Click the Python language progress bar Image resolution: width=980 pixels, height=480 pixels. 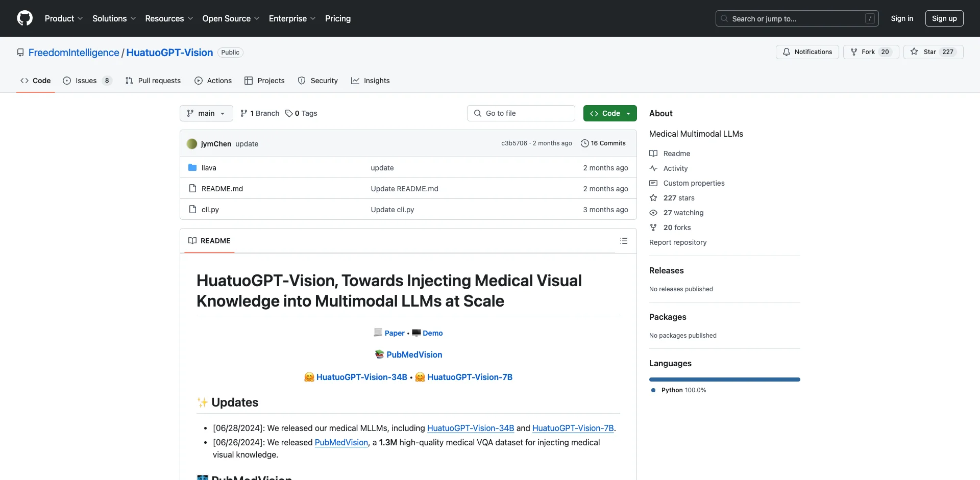[x=725, y=380]
